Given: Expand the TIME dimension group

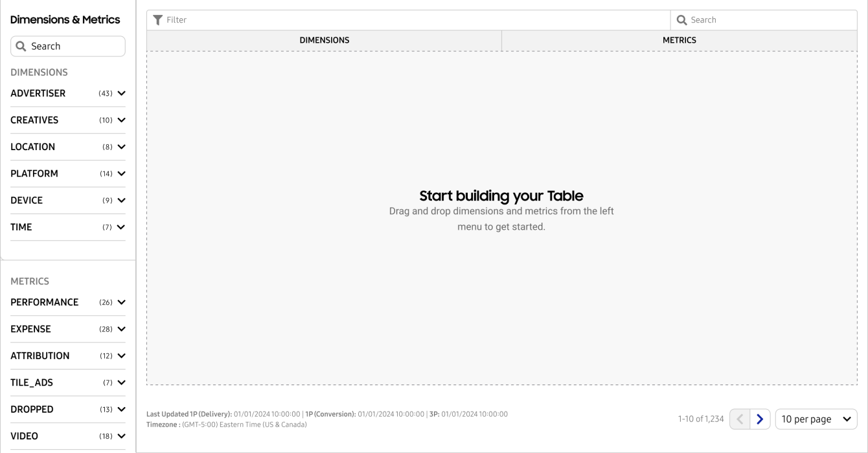Looking at the screenshot, I should pos(121,227).
